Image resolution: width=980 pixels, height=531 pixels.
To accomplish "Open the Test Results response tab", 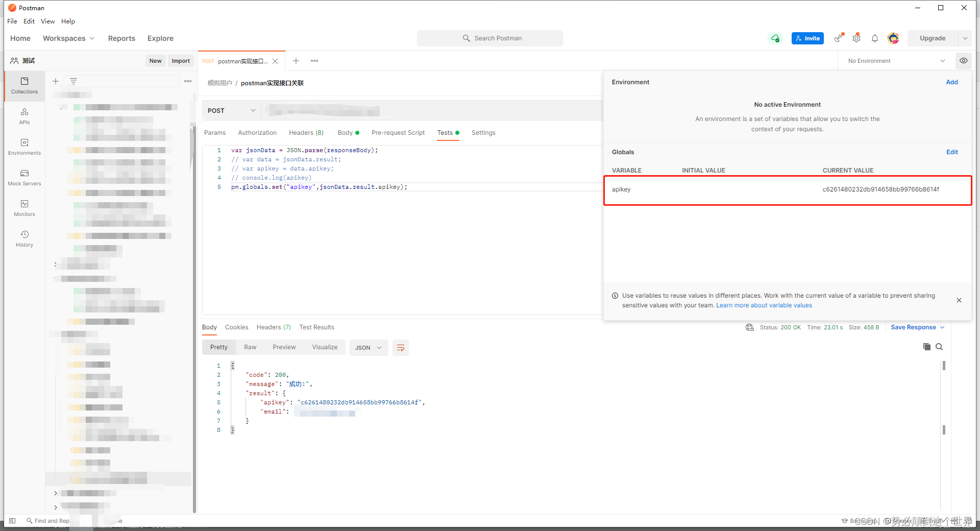I will (317, 327).
